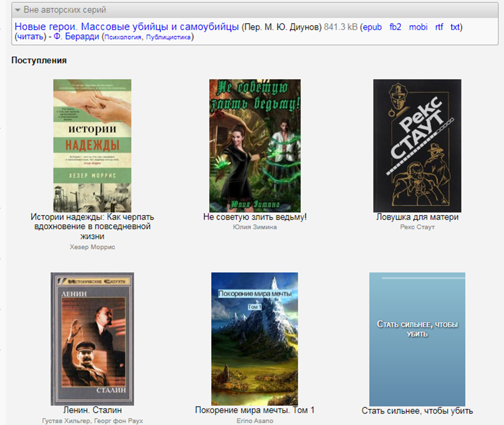Open the Публицистика genre link

168,37
